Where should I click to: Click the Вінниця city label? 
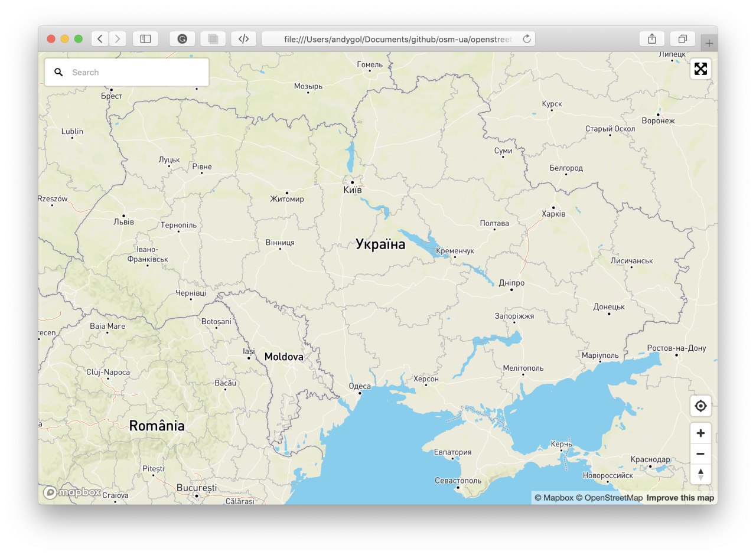click(x=280, y=242)
